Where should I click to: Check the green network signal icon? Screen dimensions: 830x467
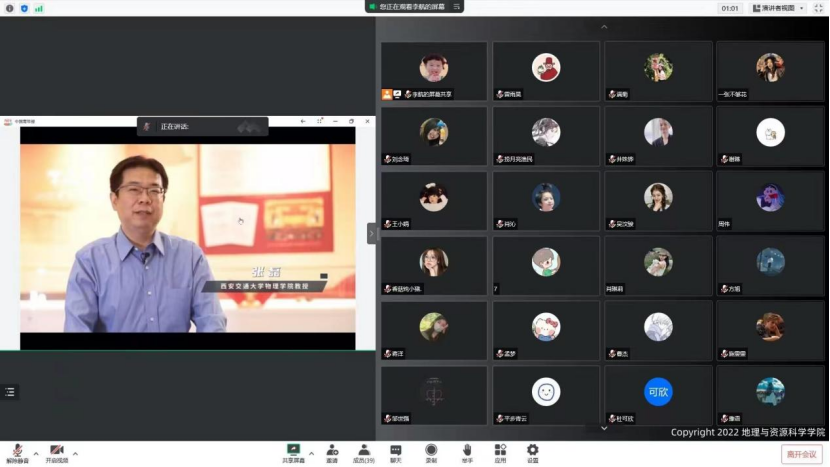coord(39,8)
